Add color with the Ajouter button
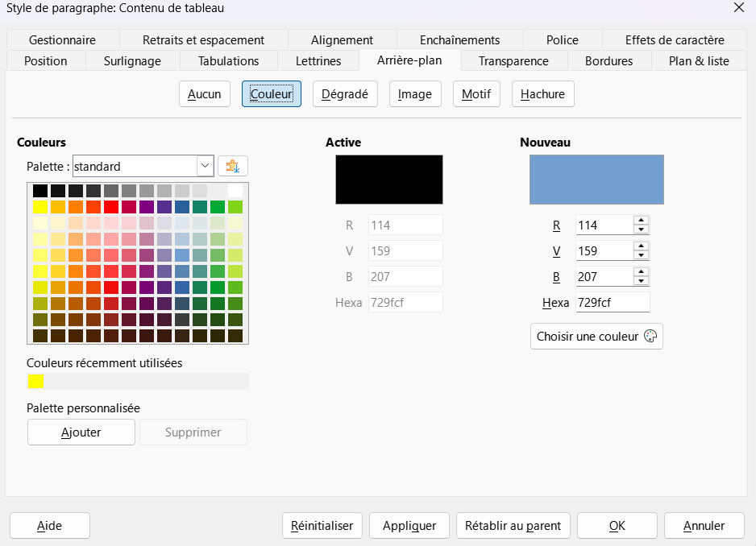Screen dimensions: 756x546 [x=81, y=432]
